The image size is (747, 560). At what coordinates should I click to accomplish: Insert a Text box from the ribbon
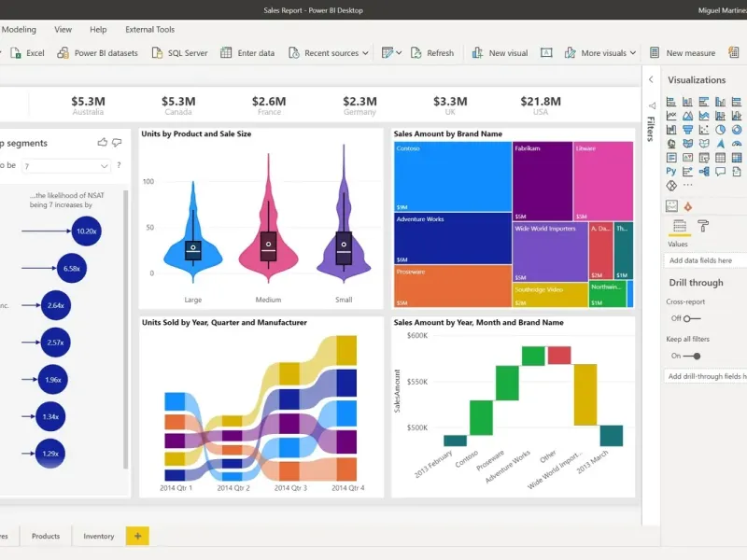(546, 53)
